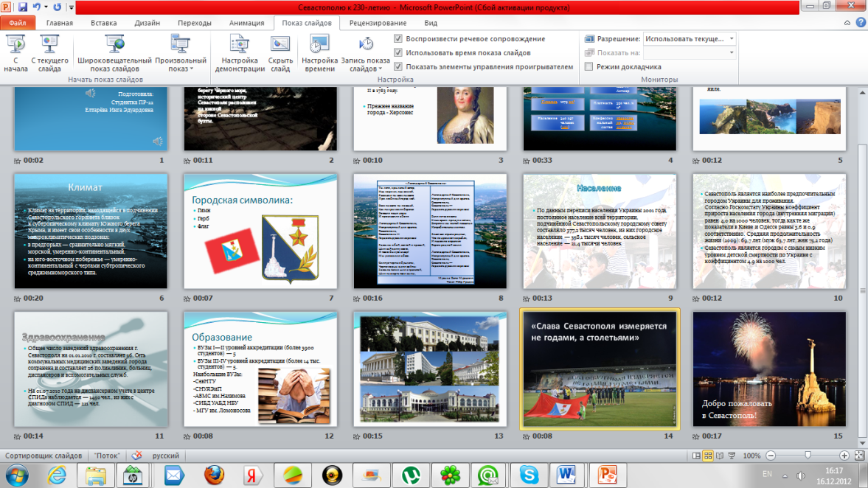Click slide 4 timing 00:33 text
Viewport: 868px width, 488px height.
(x=542, y=161)
